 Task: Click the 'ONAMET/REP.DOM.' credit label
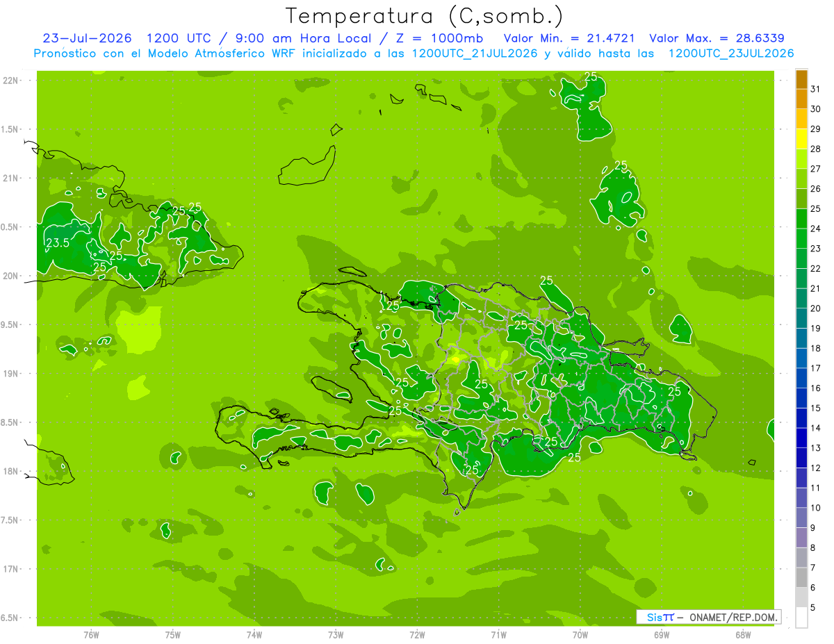point(734,617)
